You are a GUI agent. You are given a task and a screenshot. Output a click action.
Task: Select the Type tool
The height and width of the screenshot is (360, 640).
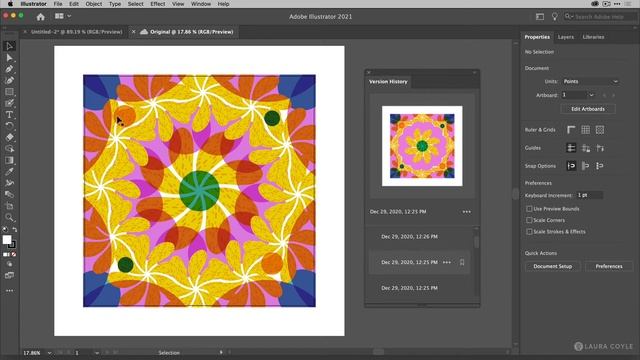click(x=9, y=115)
